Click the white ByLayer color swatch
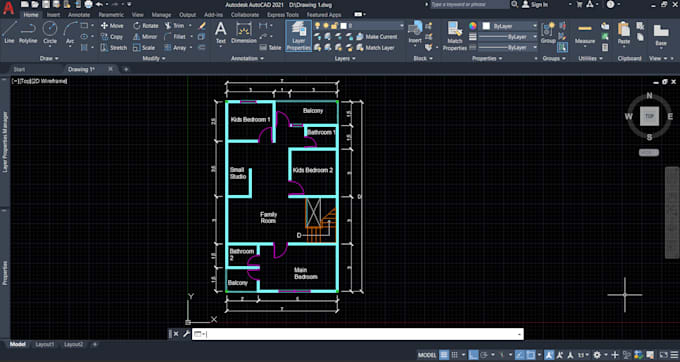 (487, 26)
